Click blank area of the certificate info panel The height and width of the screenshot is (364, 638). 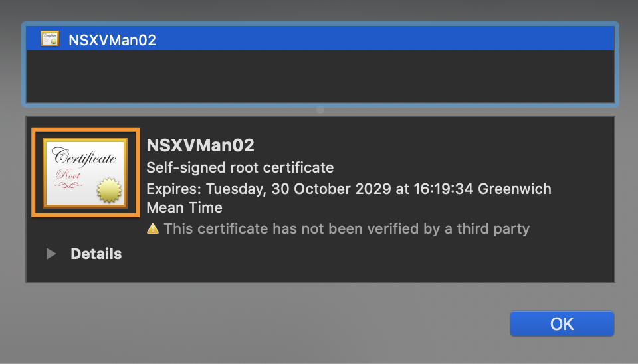click(366, 260)
